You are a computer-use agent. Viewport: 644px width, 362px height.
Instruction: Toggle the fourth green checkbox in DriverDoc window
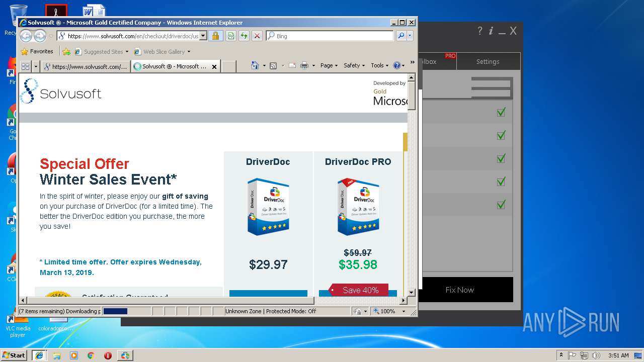pyautogui.click(x=501, y=182)
